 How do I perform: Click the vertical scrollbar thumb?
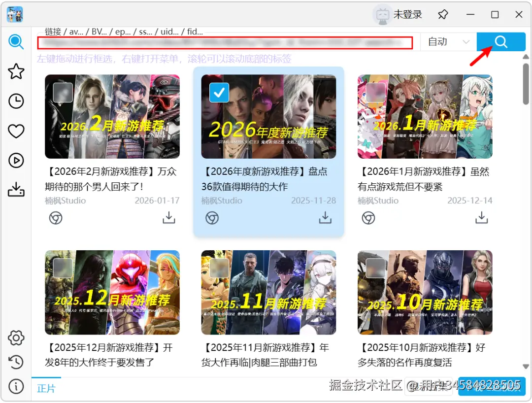[526, 84]
